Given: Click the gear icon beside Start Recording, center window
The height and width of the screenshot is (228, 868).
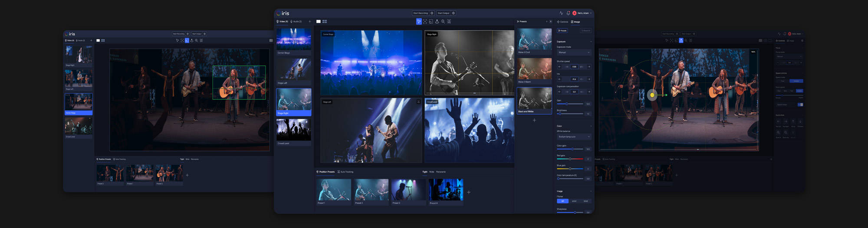Looking at the screenshot, I should point(432,13).
